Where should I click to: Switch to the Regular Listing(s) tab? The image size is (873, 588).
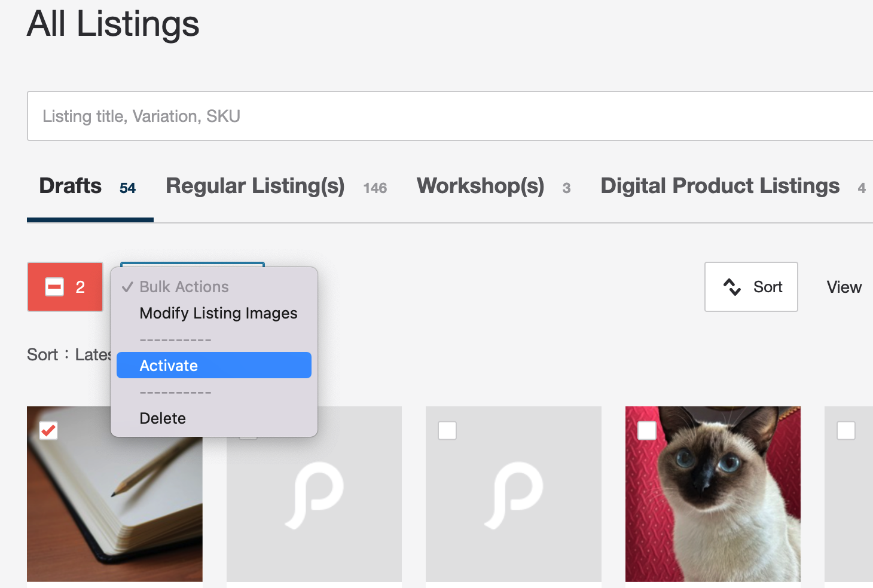point(255,186)
